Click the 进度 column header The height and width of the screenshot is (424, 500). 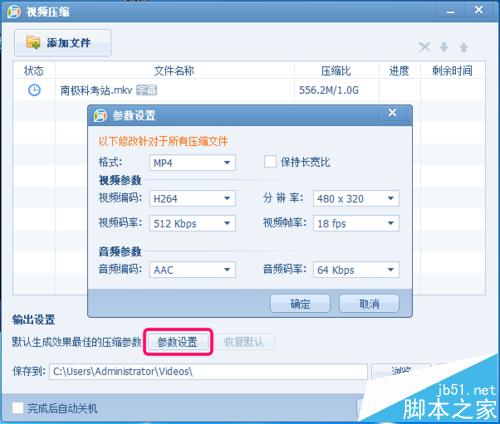(x=399, y=71)
